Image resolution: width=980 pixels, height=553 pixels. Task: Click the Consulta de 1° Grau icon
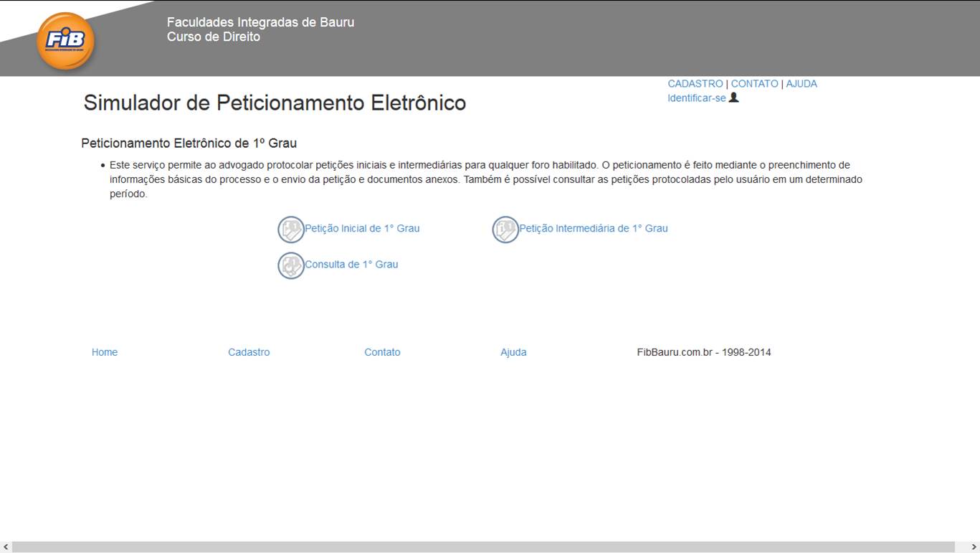(291, 265)
